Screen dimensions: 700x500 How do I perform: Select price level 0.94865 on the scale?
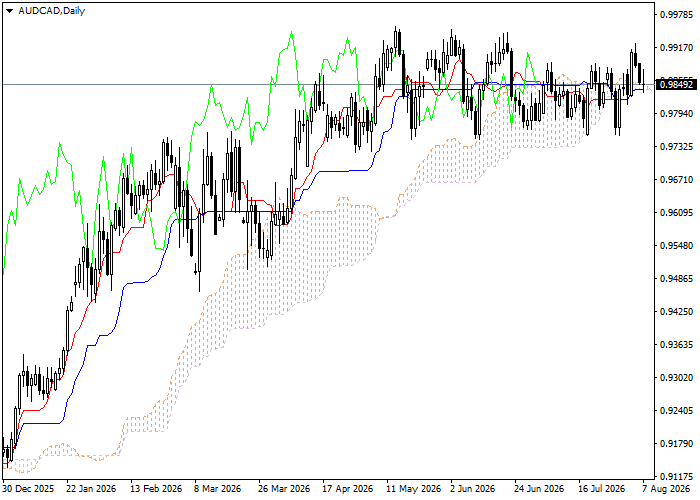click(x=677, y=279)
